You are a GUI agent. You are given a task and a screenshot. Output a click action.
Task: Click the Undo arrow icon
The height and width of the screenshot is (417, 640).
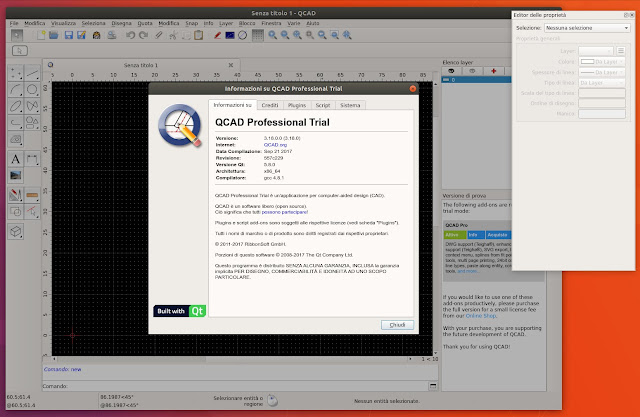(x=131, y=35)
